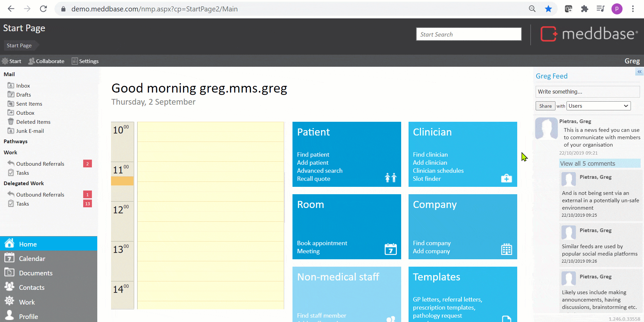Bookmark page with the star icon

pyautogui.click(x=548, y=9)
